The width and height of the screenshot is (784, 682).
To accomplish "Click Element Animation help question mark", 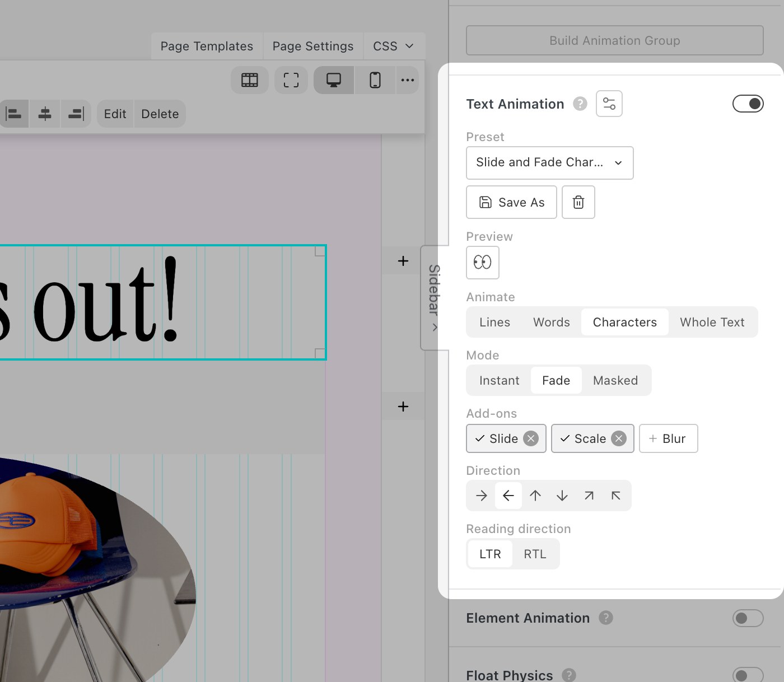I will (606, 618).
